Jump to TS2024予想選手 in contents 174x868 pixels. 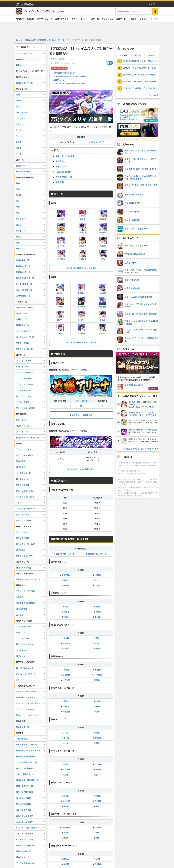point(63,172)
